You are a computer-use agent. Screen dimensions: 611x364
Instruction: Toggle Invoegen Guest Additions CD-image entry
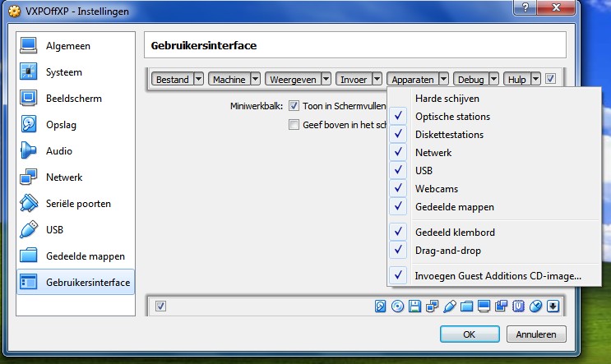(x=494, y=275)
